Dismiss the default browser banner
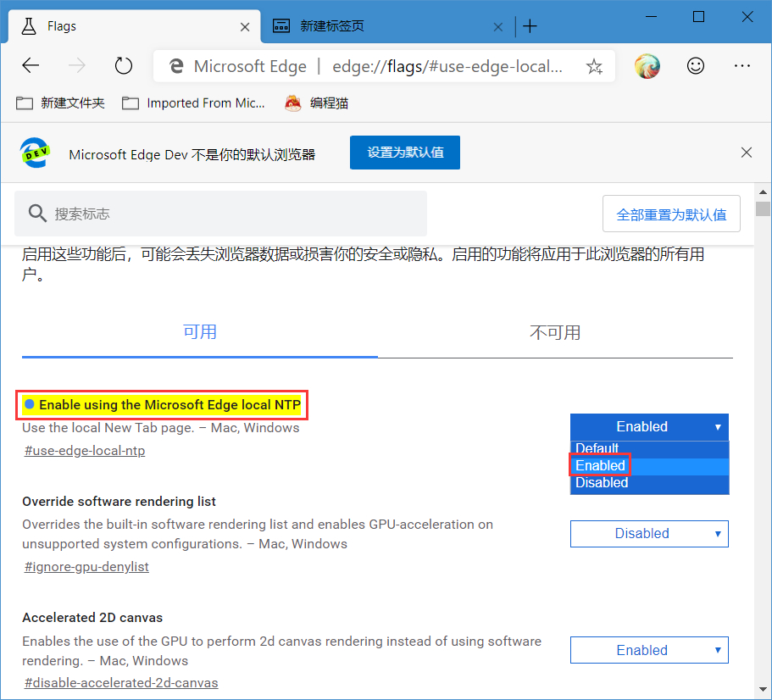The width and height of the screenshot is (772, 700). click(747, 153)
